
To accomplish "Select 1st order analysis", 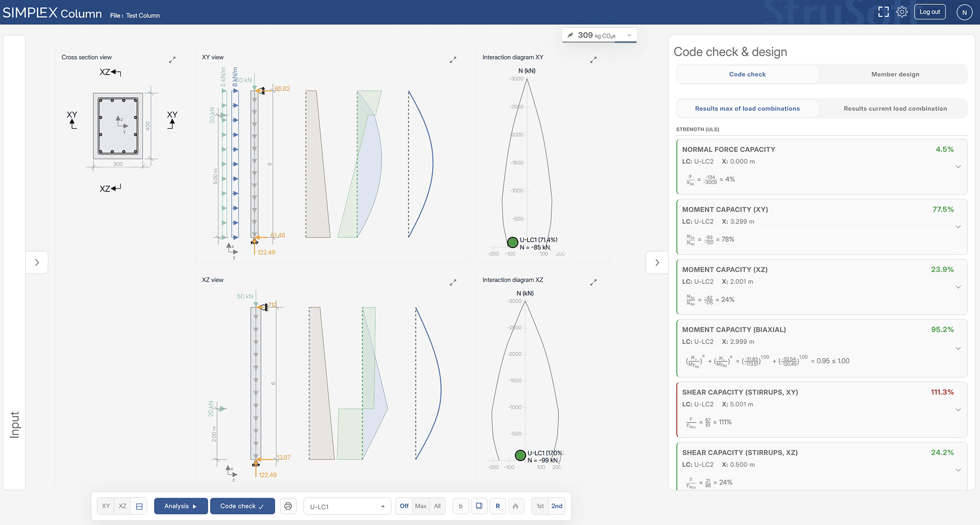I will [540, 506].
